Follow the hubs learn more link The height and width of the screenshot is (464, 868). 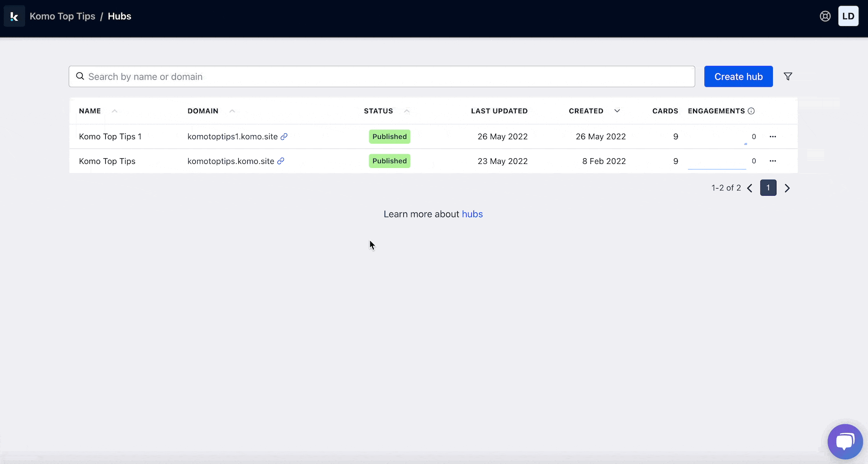[x=472, y=214]
